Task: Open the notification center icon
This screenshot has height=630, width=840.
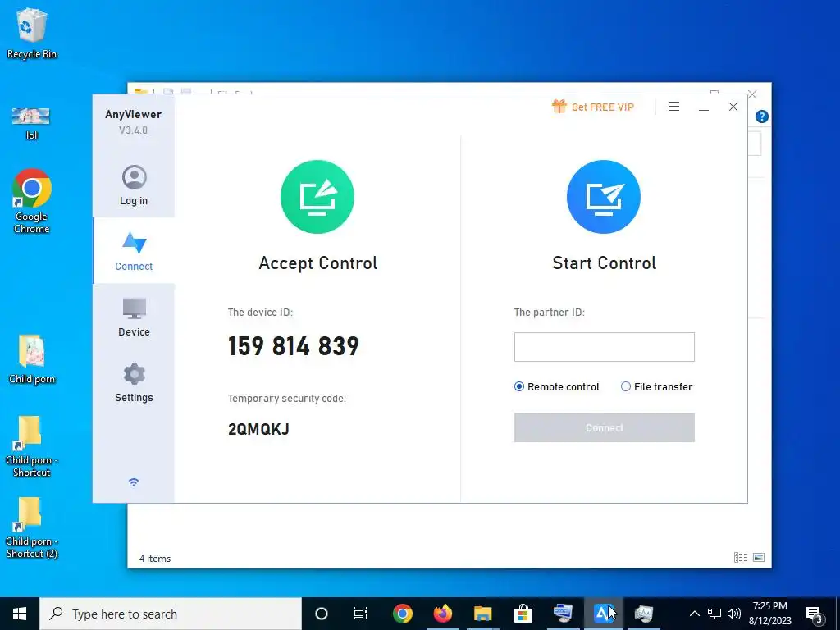Action: click(x=815, y=614)
